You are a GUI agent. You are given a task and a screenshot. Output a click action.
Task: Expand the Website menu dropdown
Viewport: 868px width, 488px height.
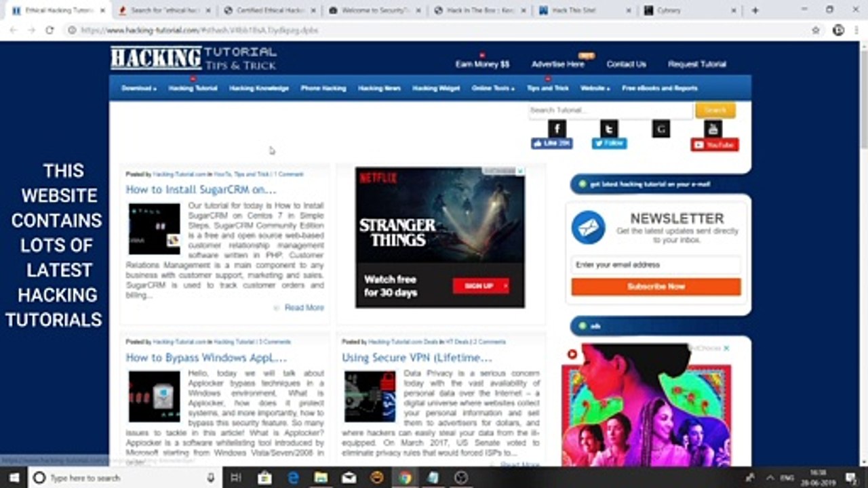pyautogui.click(x=595, y=88)
